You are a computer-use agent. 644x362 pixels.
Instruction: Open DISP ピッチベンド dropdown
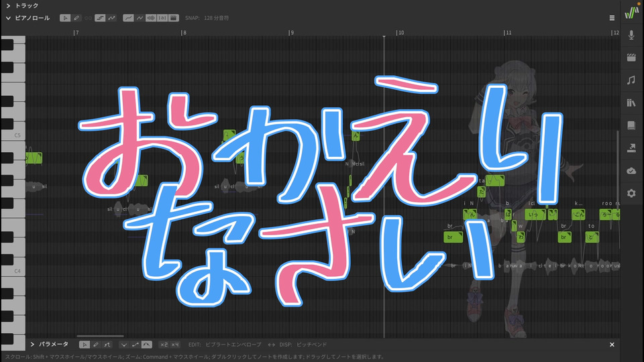coord(303,345)
